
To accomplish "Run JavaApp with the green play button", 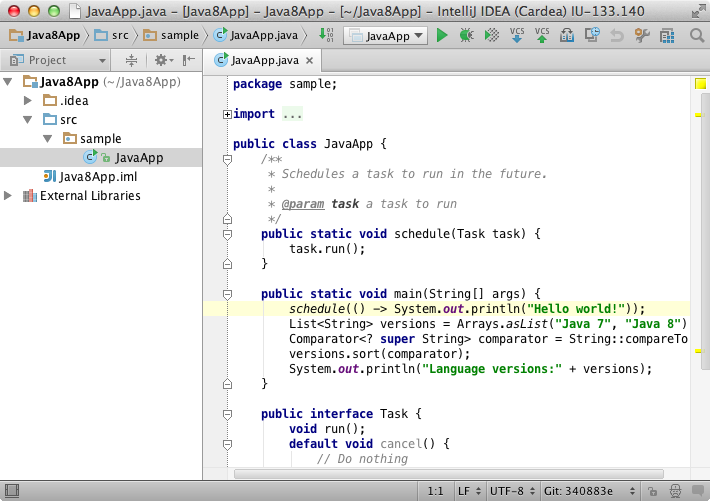I will 442,36.
